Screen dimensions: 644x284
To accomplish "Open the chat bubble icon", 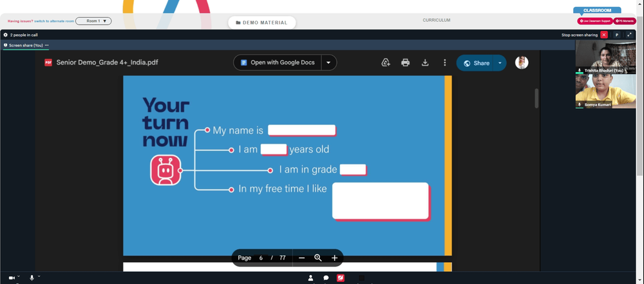I will pyautogui.click(x=326, y=278).
